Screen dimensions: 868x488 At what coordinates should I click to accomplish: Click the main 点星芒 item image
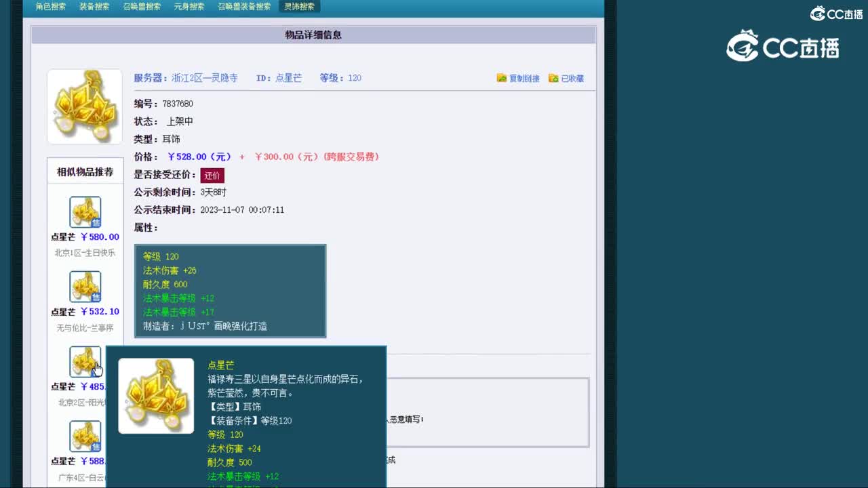(84, 106)
